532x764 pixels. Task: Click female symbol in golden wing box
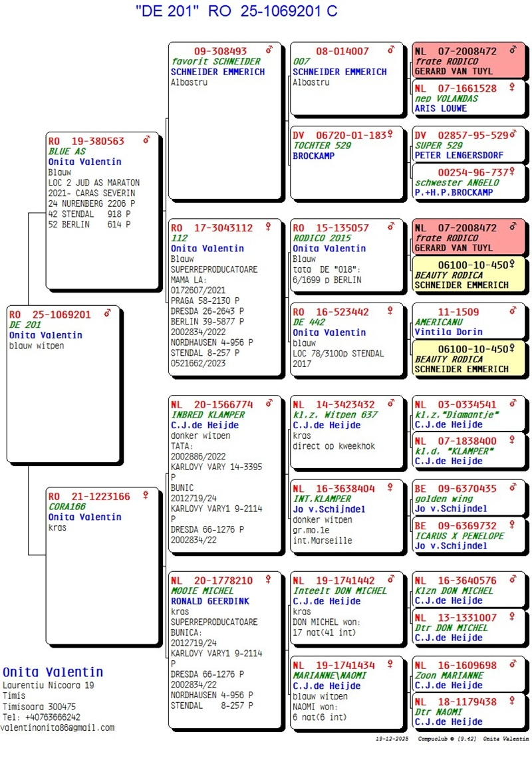tap(513, 488)
